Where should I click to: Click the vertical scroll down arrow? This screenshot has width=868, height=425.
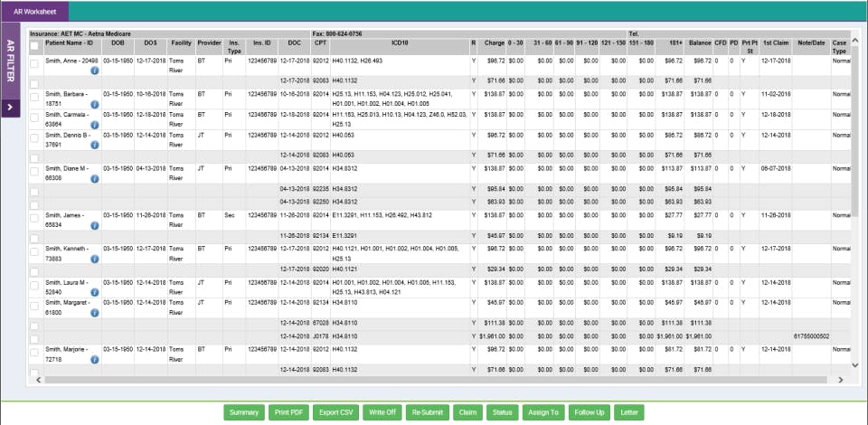tap(855, 365)
